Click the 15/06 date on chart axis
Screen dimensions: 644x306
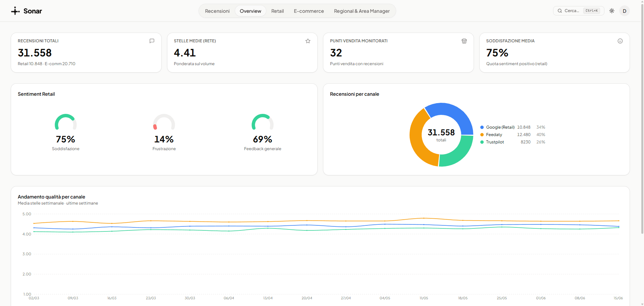tap(618, 298)
